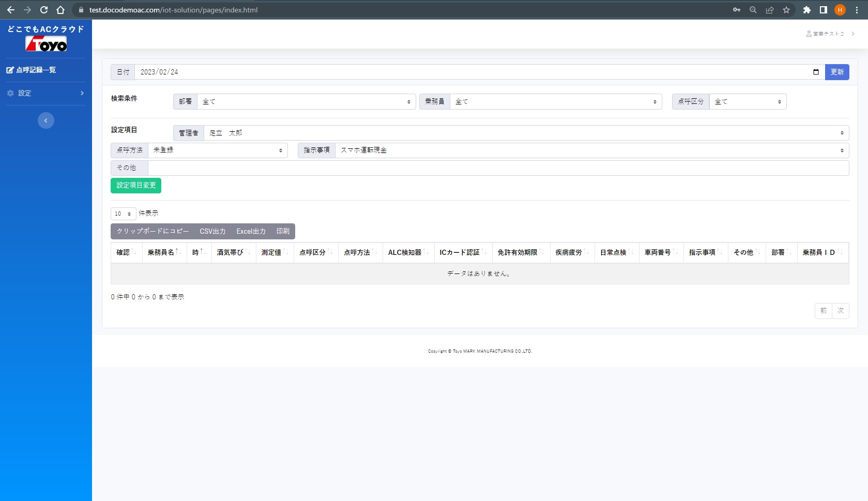This screenshot has height=501, width=868.
Task: Click the browser reload icon
Action: click(44, 10)
